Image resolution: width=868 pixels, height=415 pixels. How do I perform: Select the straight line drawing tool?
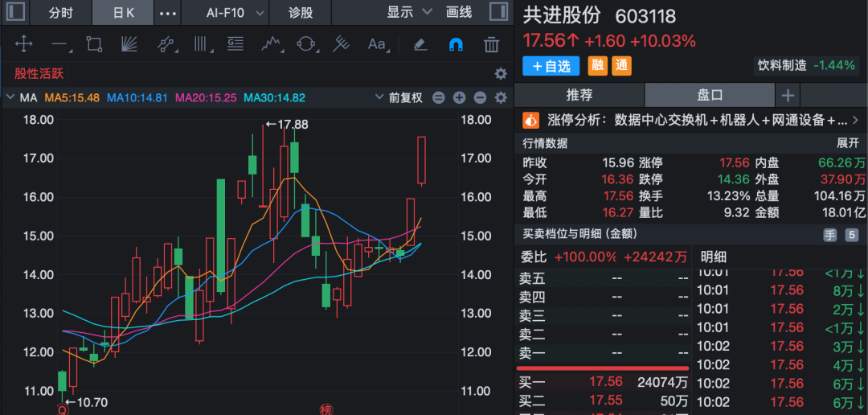59,43
